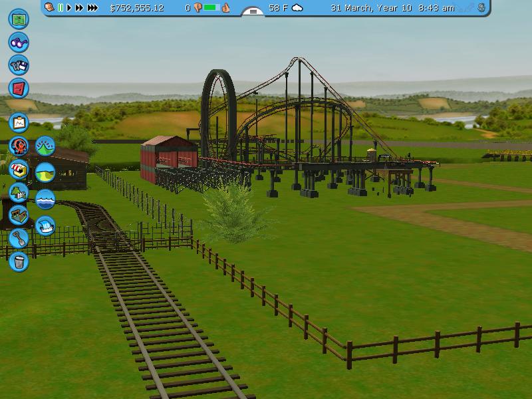This screenshot has width=532, height=399.
Task: Click the $752,555.12 park finances
Action: (137, 8)
